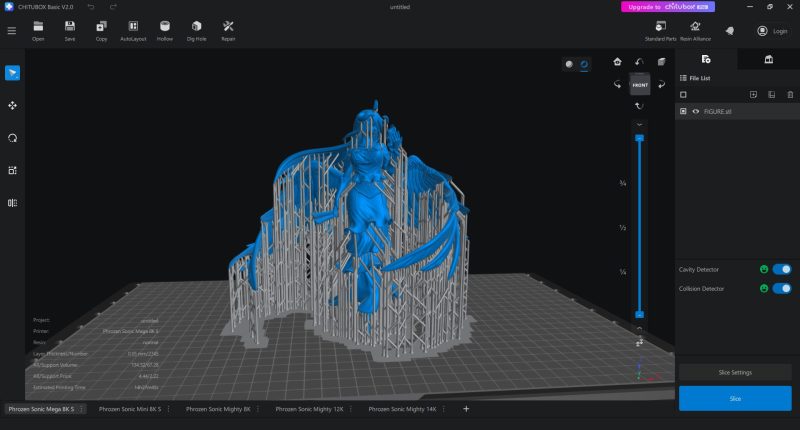
Task: Open options dots on Phrozen Sonic Mighty 12K
Action: pyautogui.click(x=351, y=409)
